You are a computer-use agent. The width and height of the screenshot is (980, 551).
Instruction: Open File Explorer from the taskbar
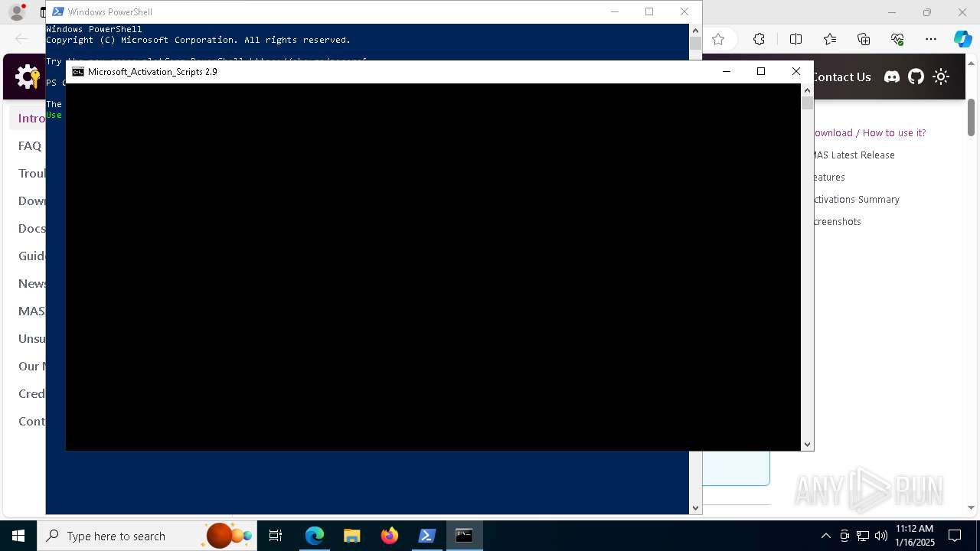[x=352, y=536]
